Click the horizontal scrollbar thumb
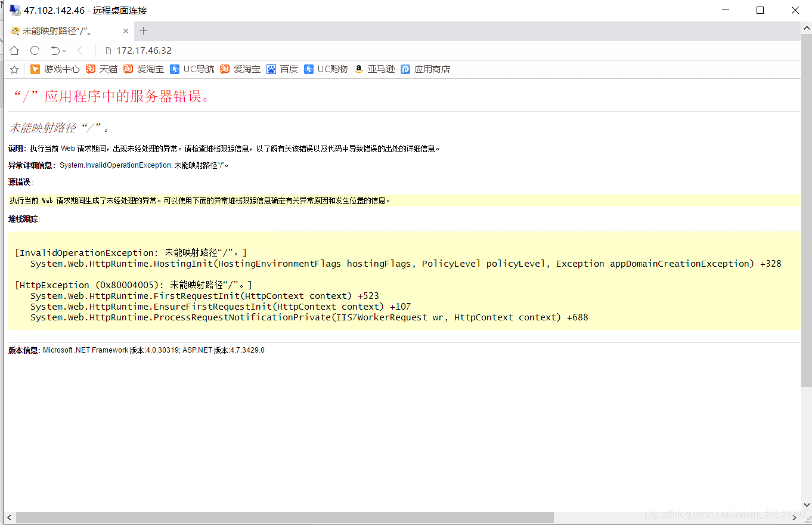 point(285,517)
